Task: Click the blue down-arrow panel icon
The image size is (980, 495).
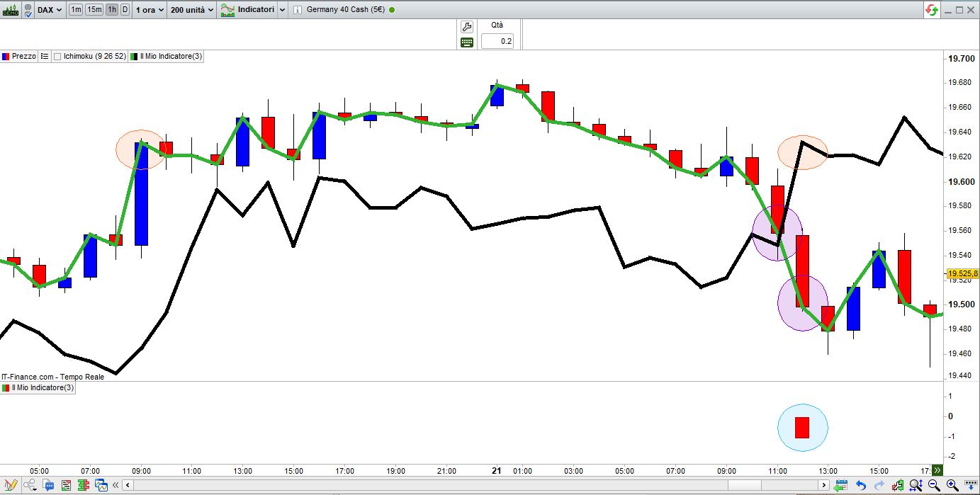Action: click(971, 485)
